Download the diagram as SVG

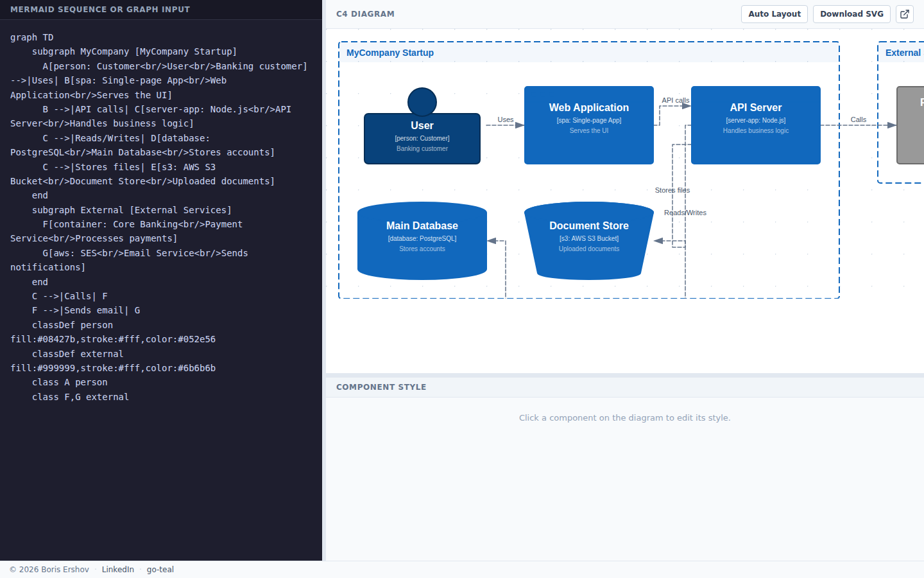coord(851,14)
